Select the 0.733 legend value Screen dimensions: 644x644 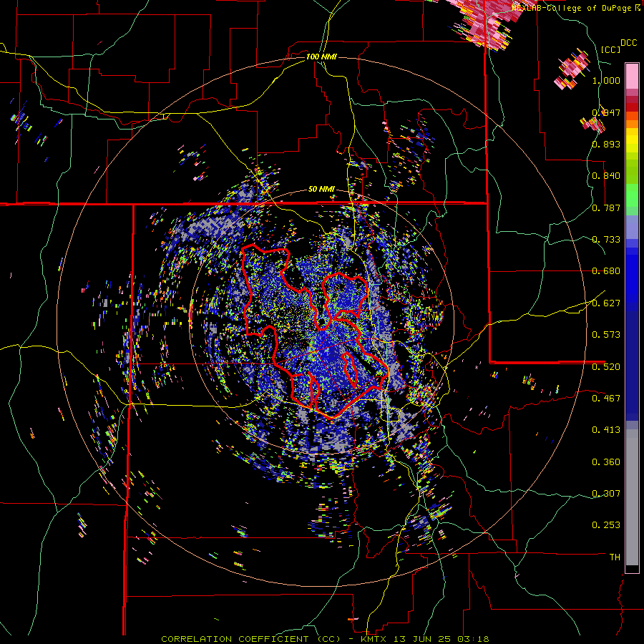(x=606, y=240)
